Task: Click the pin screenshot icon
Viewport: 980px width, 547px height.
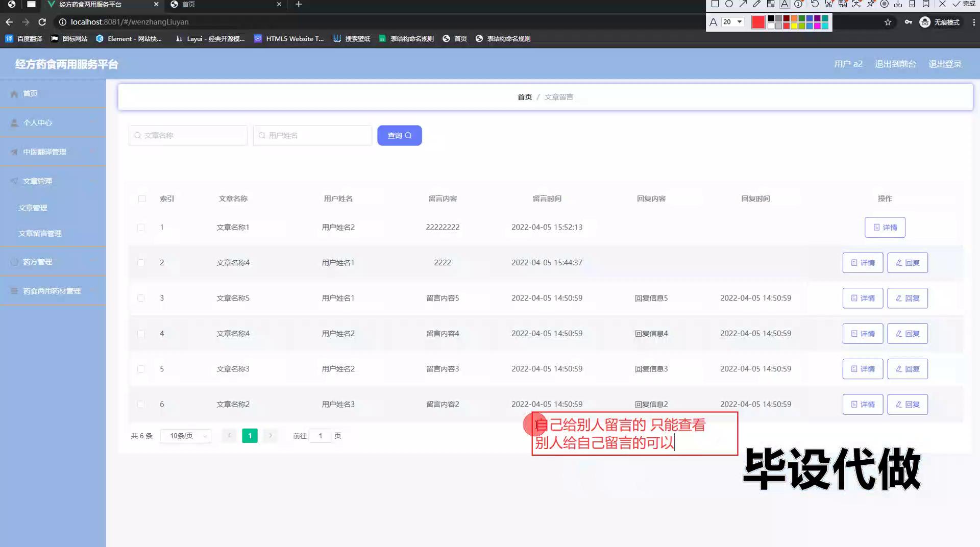Action: pos(871,4)
